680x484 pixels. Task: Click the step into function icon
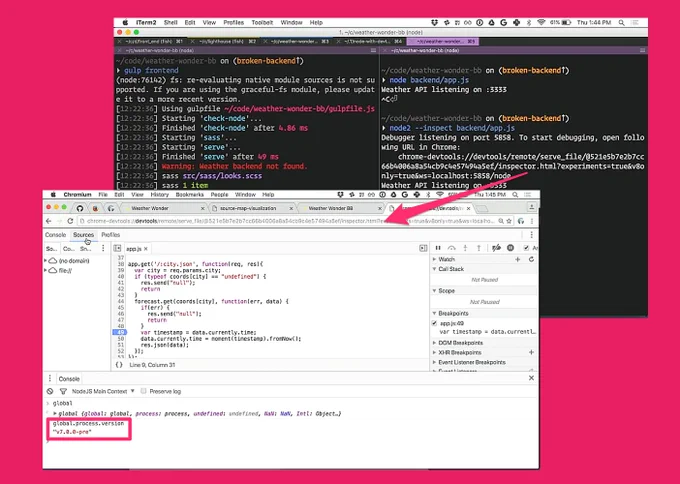(x=465, y=248)
